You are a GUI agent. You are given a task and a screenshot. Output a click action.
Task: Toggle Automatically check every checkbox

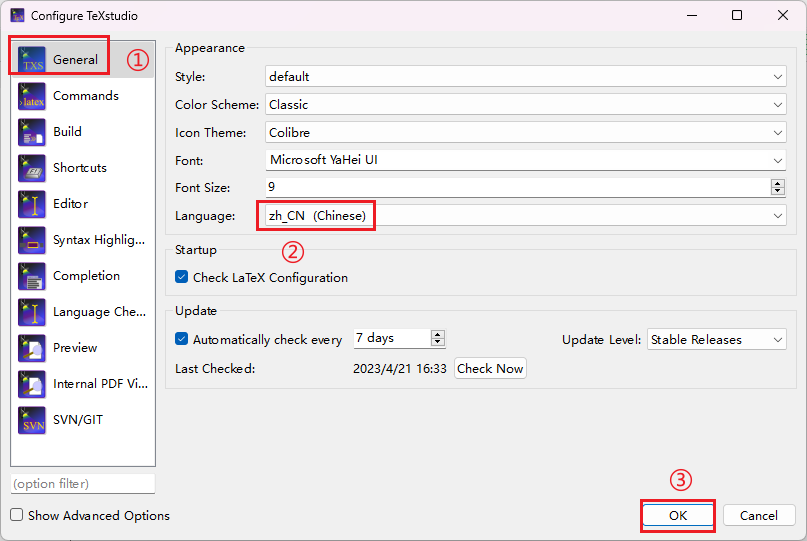(181, 339)
